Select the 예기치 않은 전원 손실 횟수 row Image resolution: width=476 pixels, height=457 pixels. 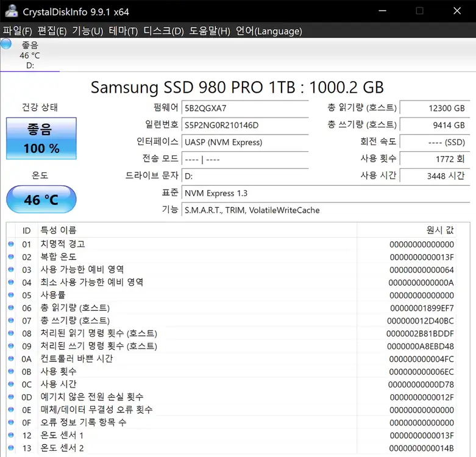coord(232,397)
